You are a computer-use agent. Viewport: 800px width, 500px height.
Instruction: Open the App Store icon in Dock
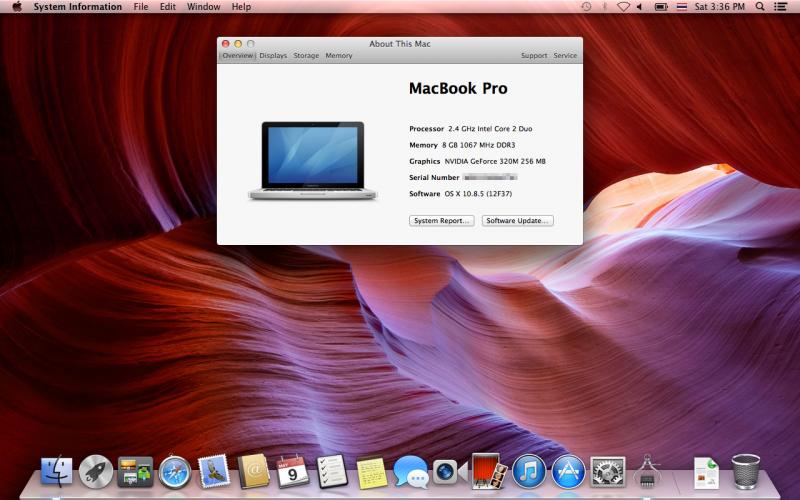click(x=568, y=472)
